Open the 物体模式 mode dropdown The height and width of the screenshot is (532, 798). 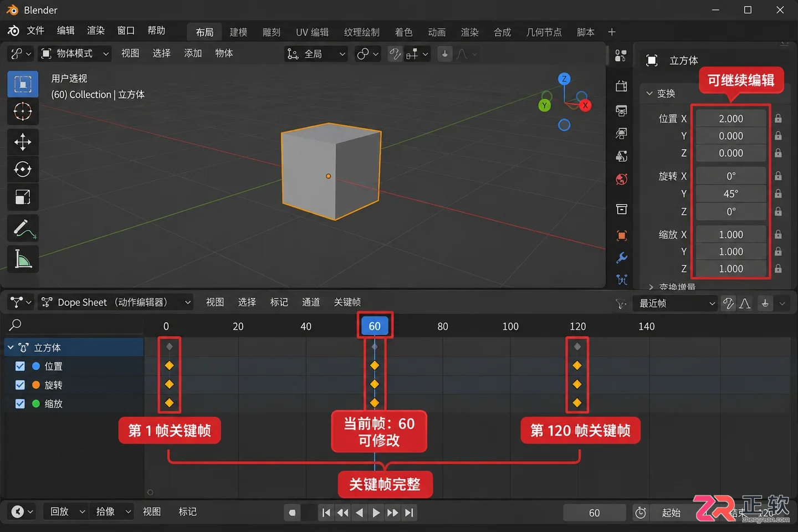(75, 53)
